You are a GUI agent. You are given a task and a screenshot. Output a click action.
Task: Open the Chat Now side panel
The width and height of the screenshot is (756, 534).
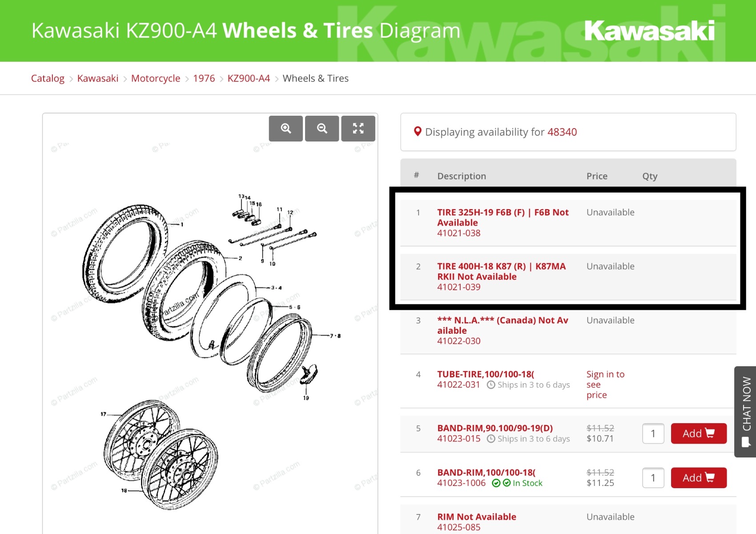(745, 412)
